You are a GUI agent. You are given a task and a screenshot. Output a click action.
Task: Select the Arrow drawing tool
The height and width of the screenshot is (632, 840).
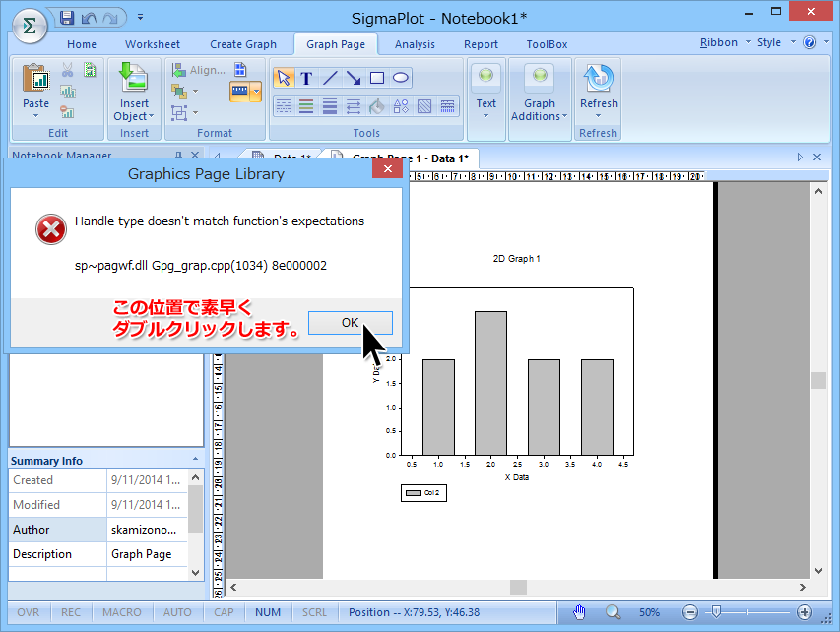click(354, 78)
